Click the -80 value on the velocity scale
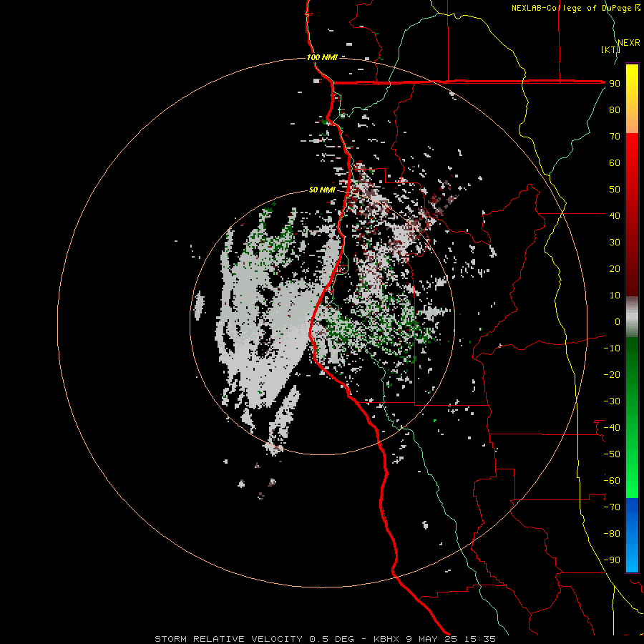This screenshot has height=644, width=644. (x=612, y=534)
